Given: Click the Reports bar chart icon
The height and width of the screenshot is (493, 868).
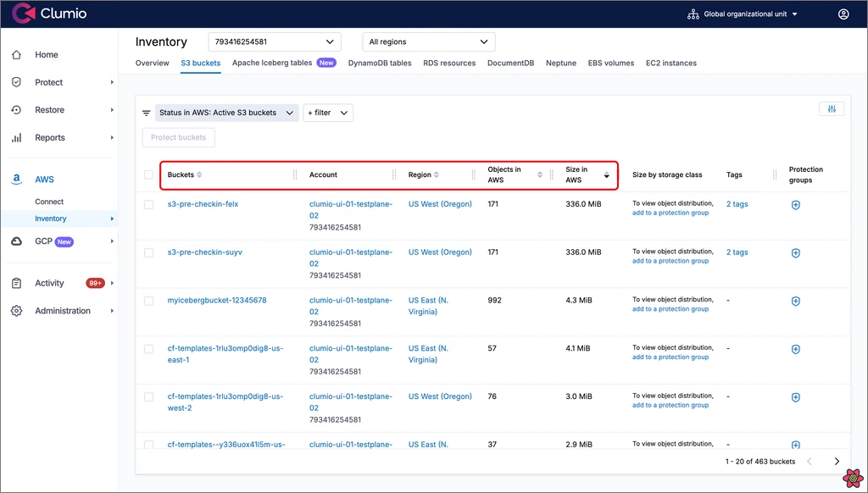Looking at the screenshot, I should pyautogui.click(x=17, y=138).
